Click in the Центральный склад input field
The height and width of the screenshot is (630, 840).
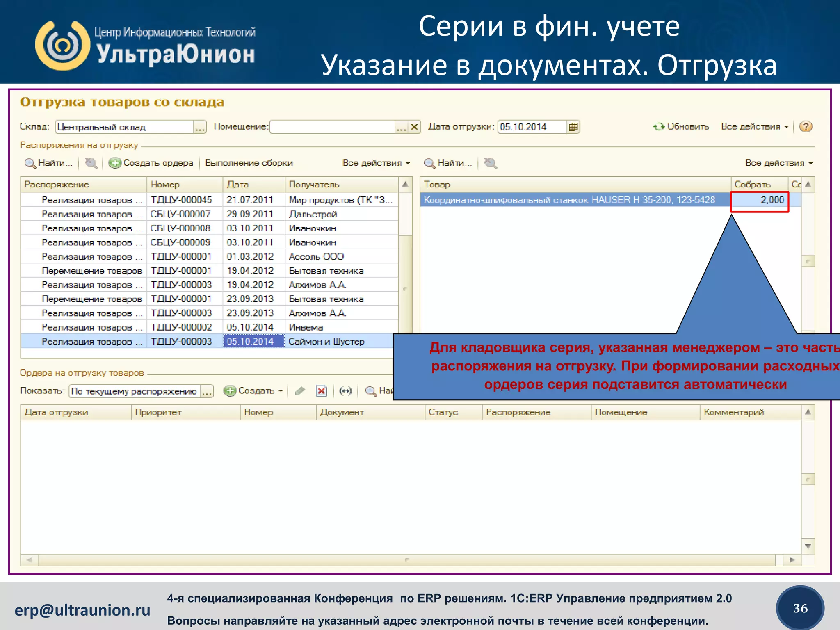124,127
